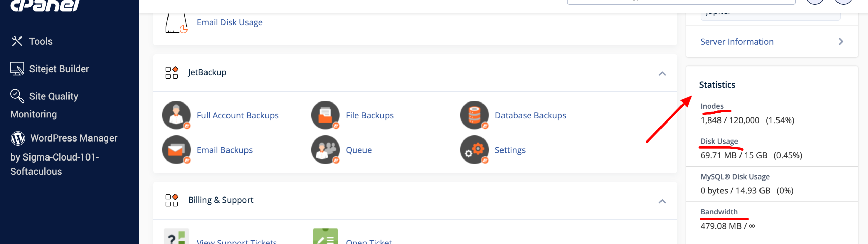Open the Full Account Backups link
Viewport: 868px width, 244px height.
click(x=237, y=115)
